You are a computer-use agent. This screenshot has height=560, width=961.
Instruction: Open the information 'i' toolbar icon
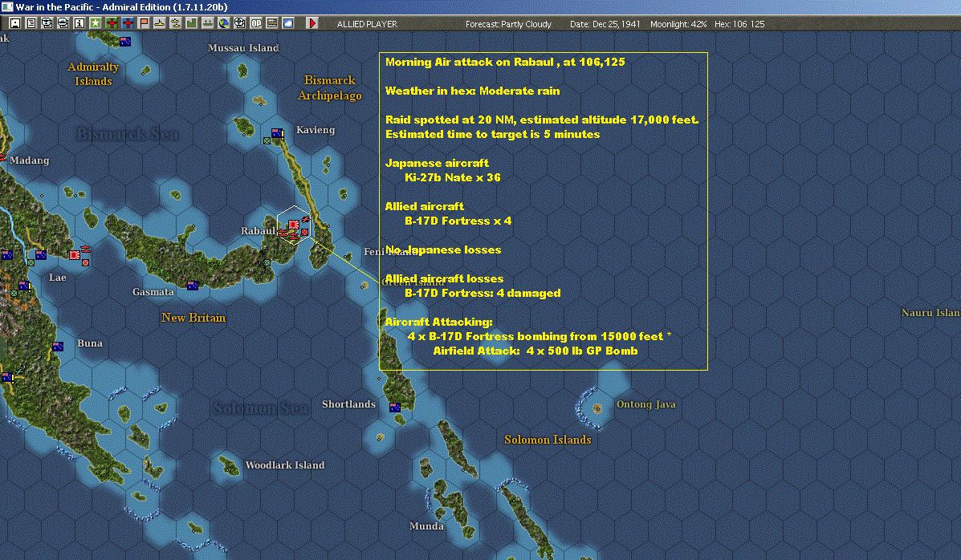79,23
